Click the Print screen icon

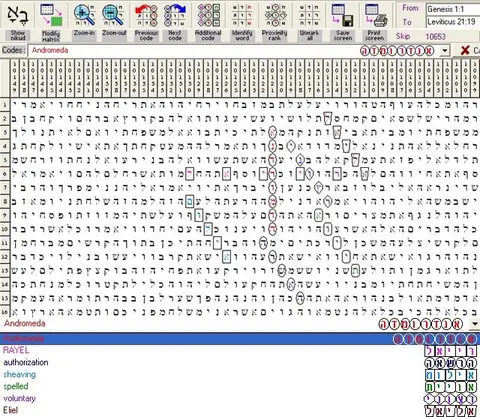pos(375,15)
